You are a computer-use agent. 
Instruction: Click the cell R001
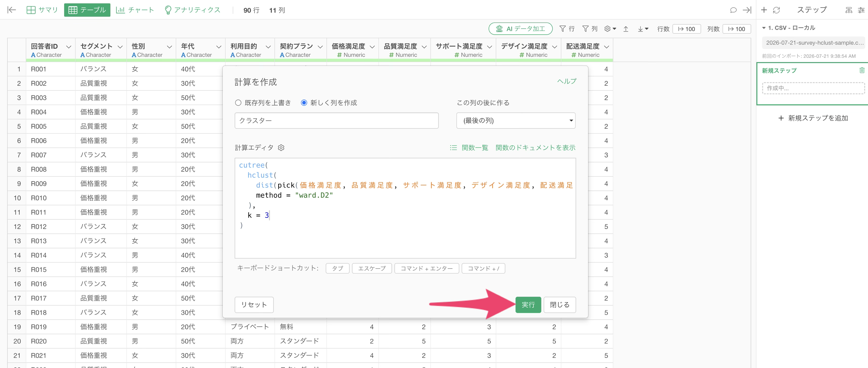pos(51,69)
